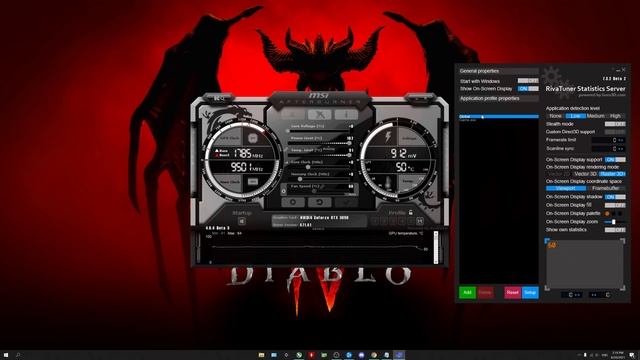The height and width of the screenshot is (360, 640).
Task: Click Add button in RivaTuner
Action: point(467,292)
